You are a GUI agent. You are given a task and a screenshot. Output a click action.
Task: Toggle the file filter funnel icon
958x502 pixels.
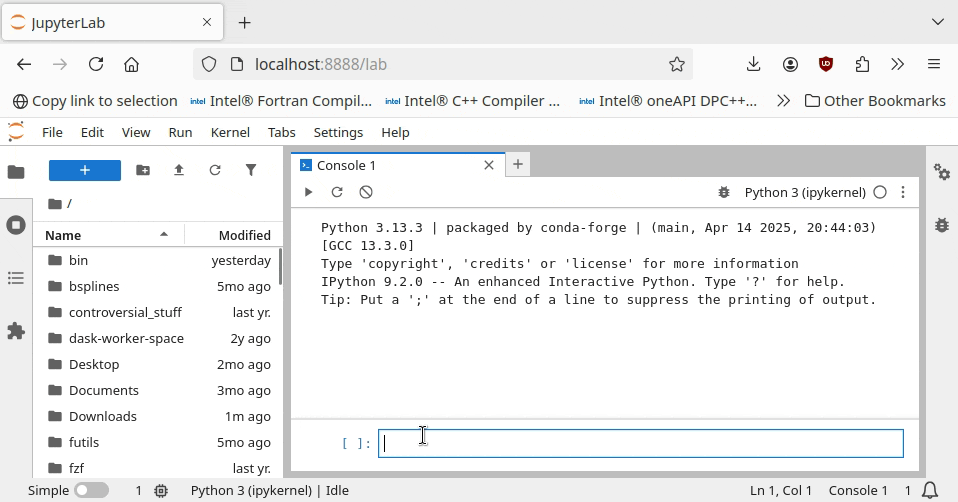click(x=250, y=170)
